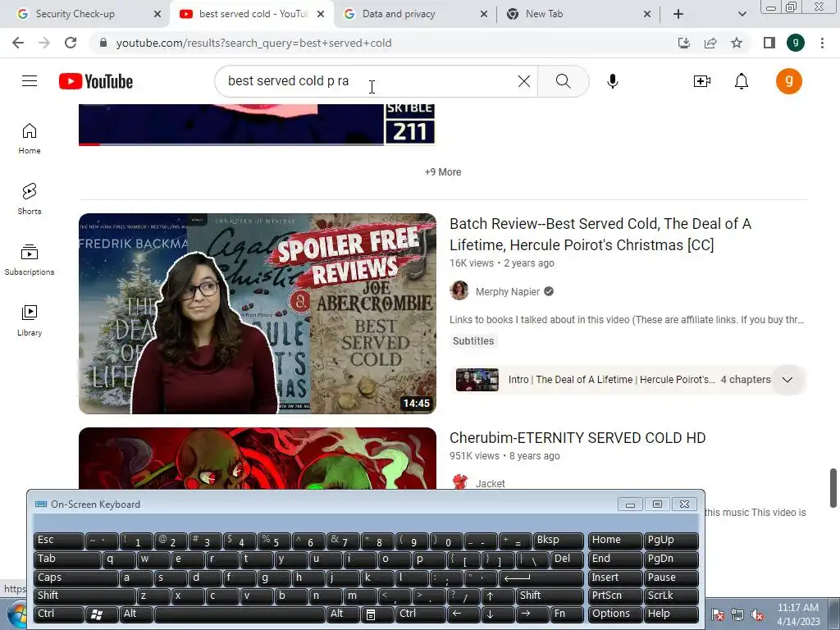Toggle left Ctrl on On-Screen Keyboard
840x630 pixels.
pos(58,614)
